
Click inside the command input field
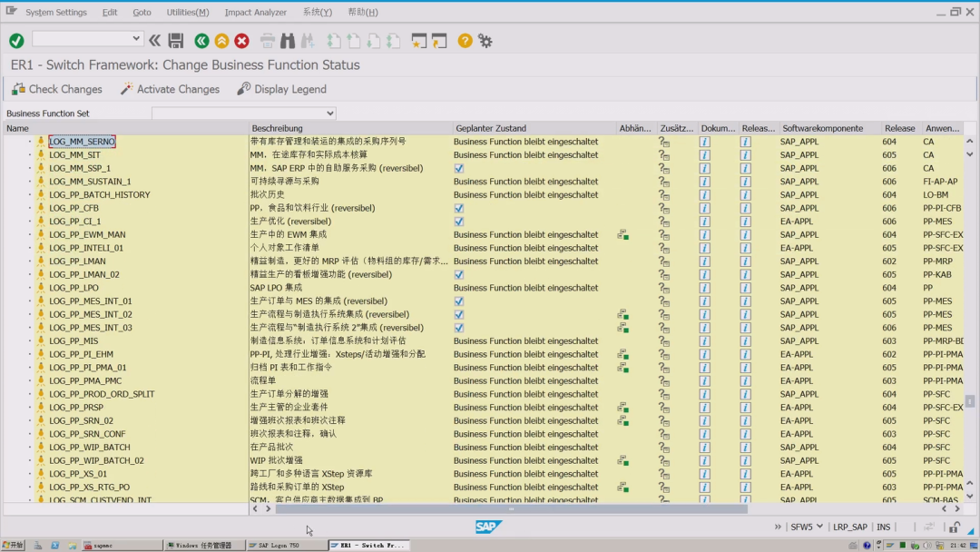click(82, 39)
